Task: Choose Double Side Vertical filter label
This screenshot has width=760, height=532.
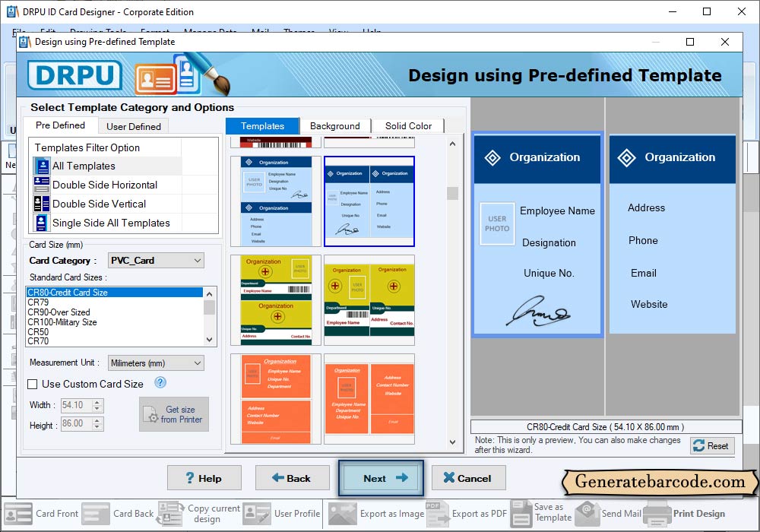Action: point(99,204)
